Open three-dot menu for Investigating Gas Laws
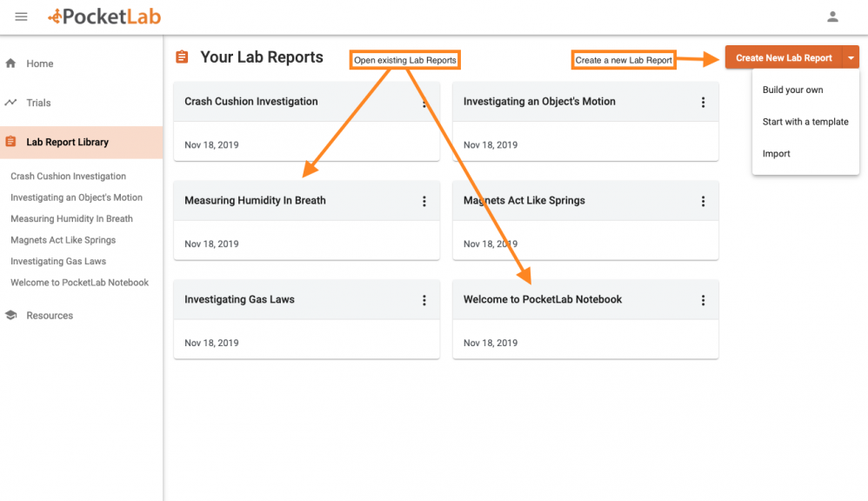The image size is (868, 501). (424, 300)
